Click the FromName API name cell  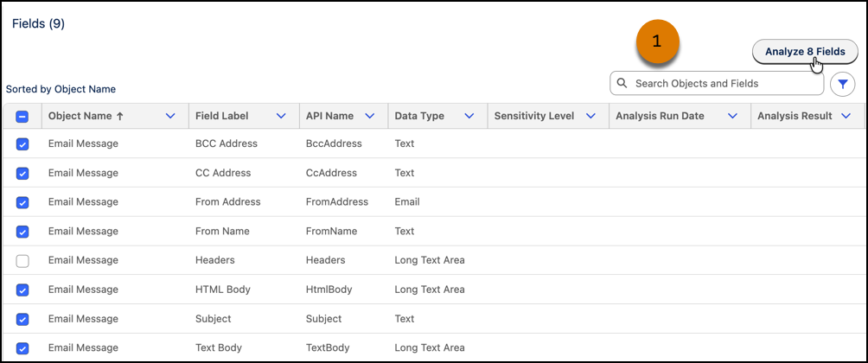coord(332,232)
